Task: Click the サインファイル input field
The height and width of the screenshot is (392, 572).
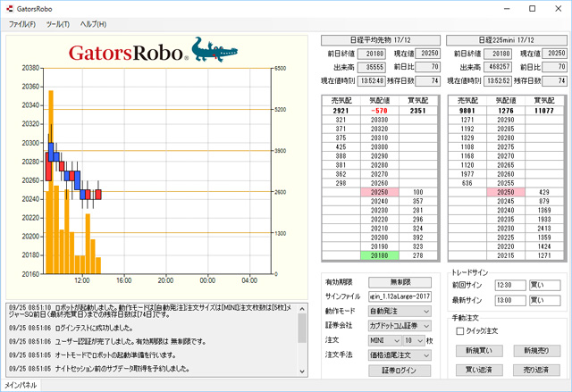Action: (x=400, y=296)
